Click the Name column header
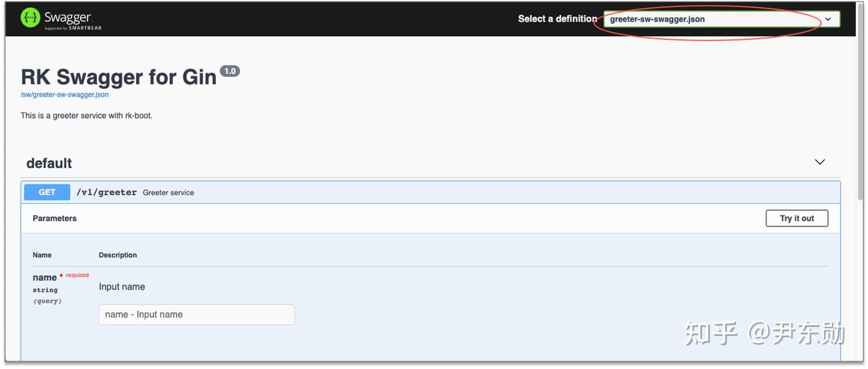 click(x=42, y=255)
